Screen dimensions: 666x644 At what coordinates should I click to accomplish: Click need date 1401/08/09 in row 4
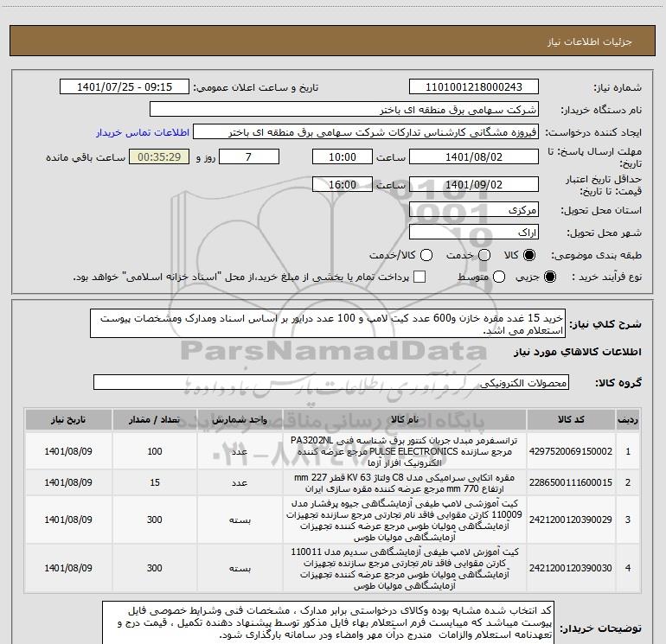tap(68, 568)
